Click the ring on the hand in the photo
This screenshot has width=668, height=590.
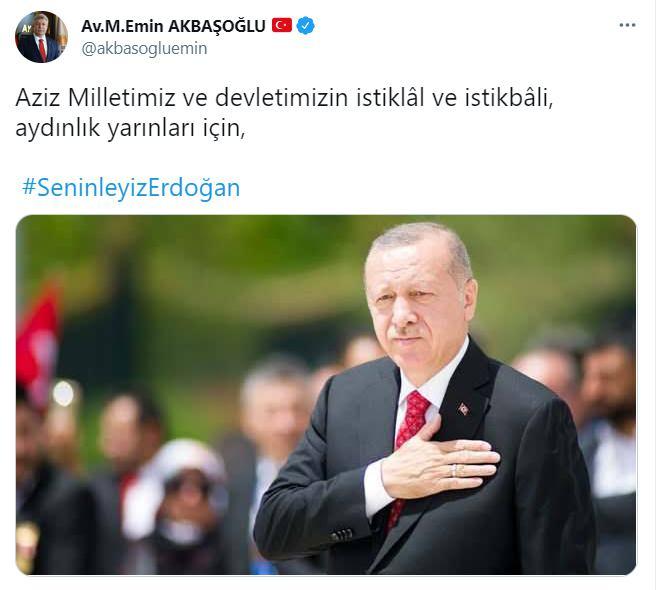coord(455,470)
